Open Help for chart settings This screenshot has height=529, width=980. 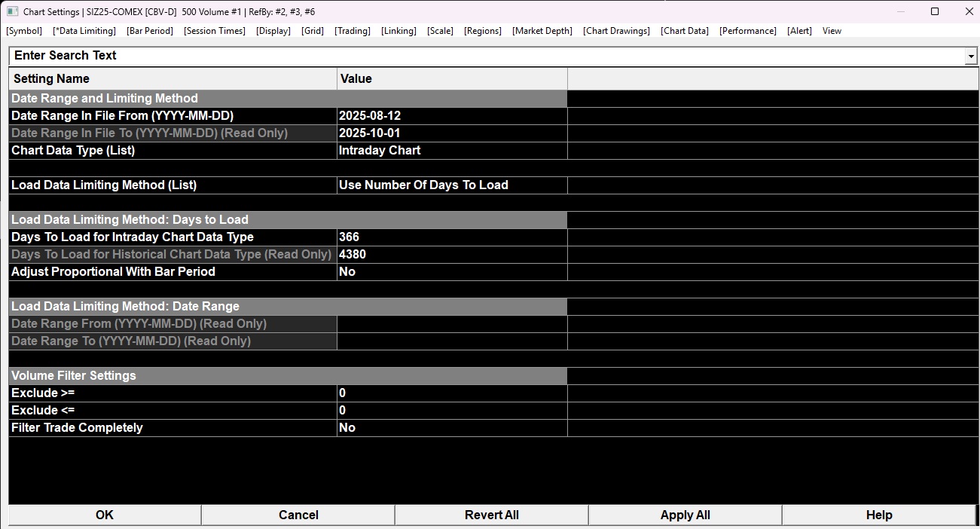click(879, 515)
